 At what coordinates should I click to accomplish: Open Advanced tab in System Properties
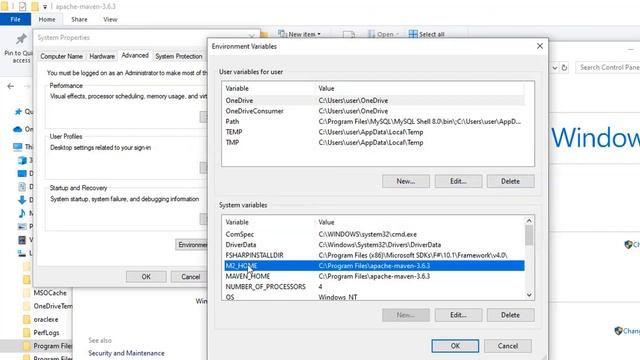tap(135, 56)
